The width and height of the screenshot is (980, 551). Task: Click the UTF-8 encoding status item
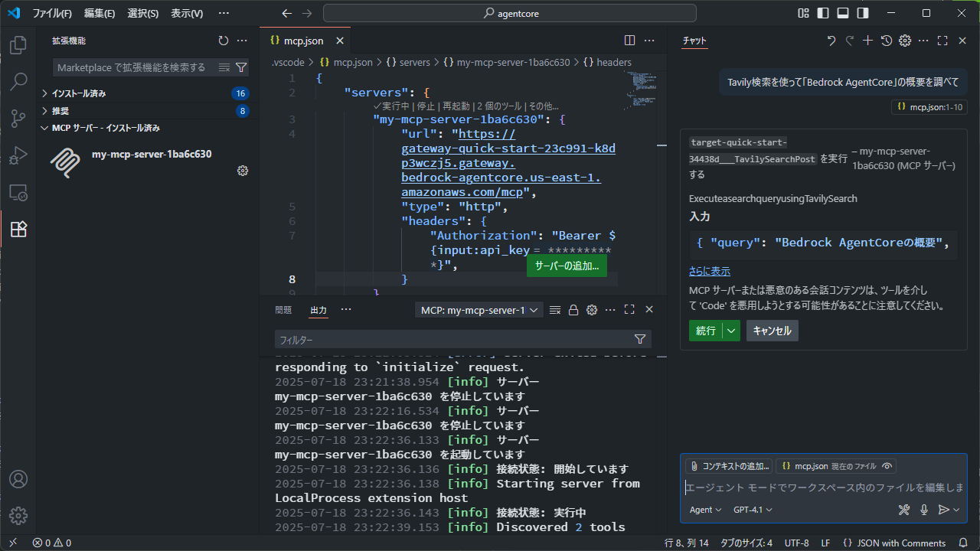(796, 543)
